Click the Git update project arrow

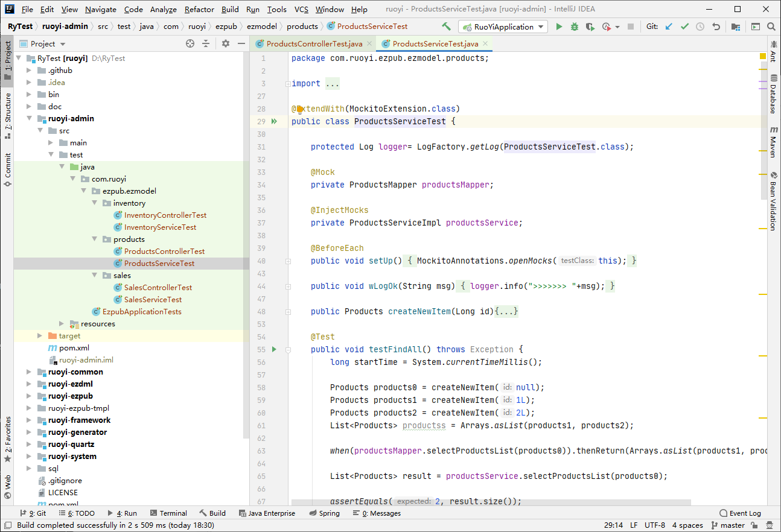[669, 27]
